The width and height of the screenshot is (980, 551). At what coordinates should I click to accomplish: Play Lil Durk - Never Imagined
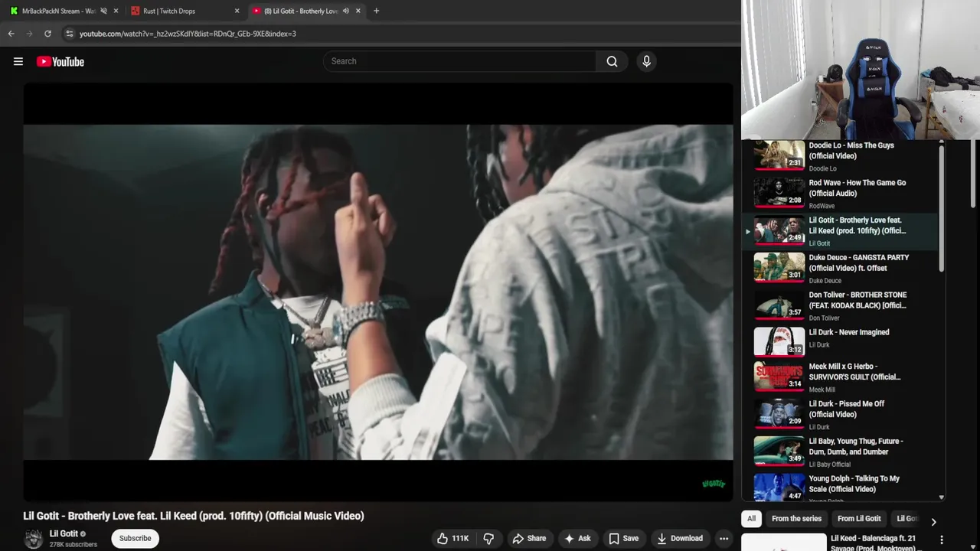[841, 342]
